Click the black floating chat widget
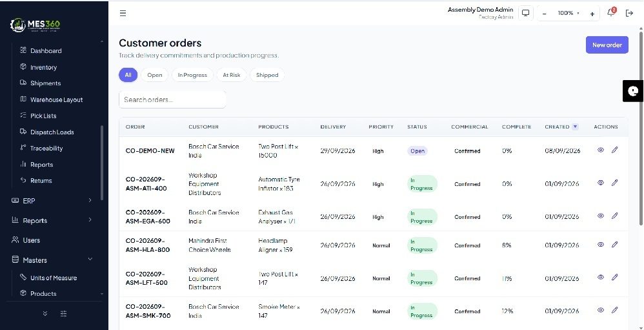 (633, 91)
